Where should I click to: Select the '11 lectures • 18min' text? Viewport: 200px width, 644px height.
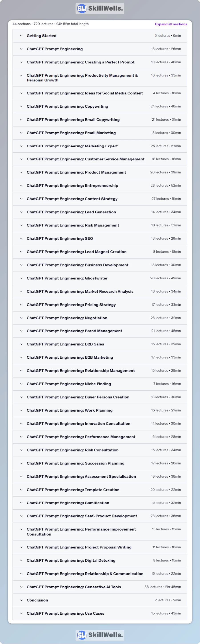coord(167,547)
